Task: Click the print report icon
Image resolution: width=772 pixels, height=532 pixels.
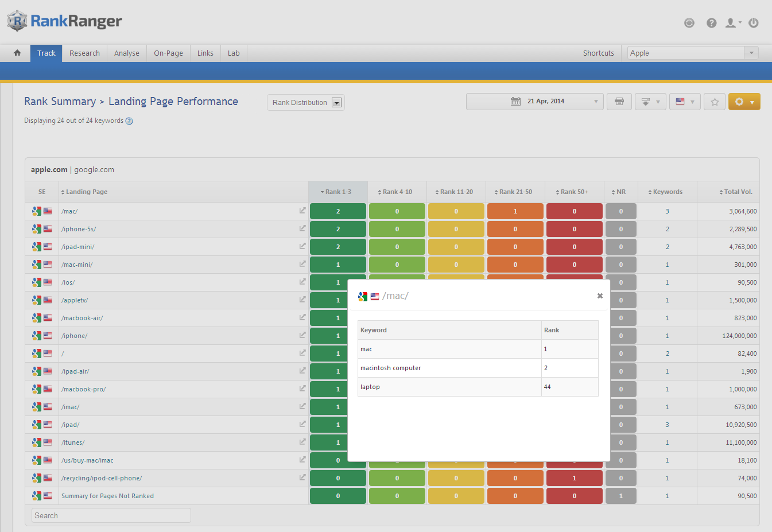Action: (619, 102)
